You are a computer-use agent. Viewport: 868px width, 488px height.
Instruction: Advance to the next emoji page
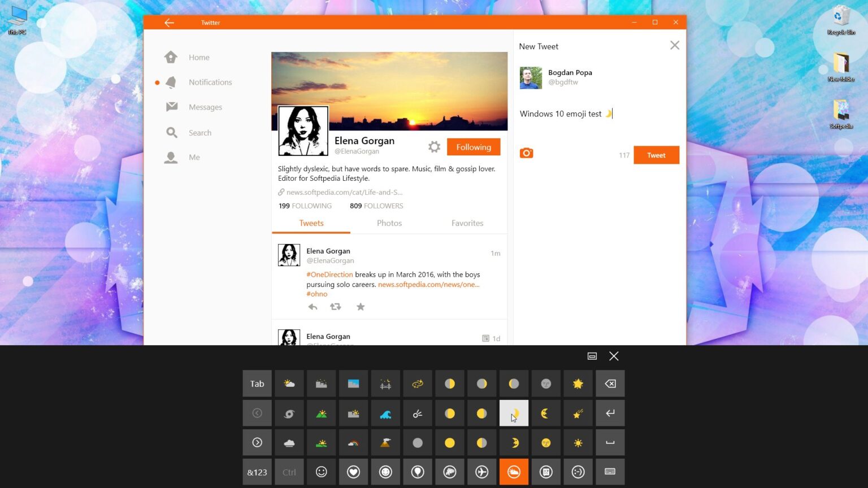(x=257, y=442)
